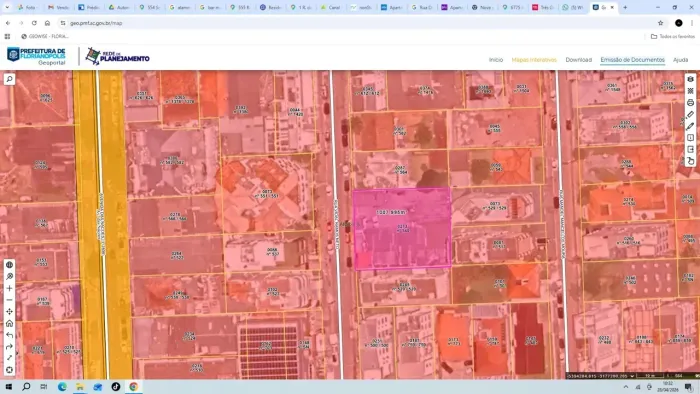Reload the page in the browser
Viewport: 700px width, 394px height.
34,23
